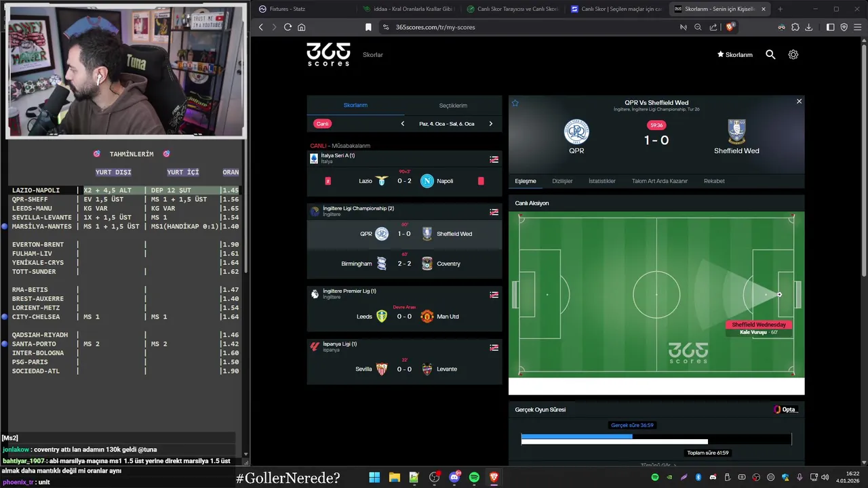Image resolution: width=868 pixels, height=488 pixels.
Task: Open browser downloads
Action: [x=808, y=27]
